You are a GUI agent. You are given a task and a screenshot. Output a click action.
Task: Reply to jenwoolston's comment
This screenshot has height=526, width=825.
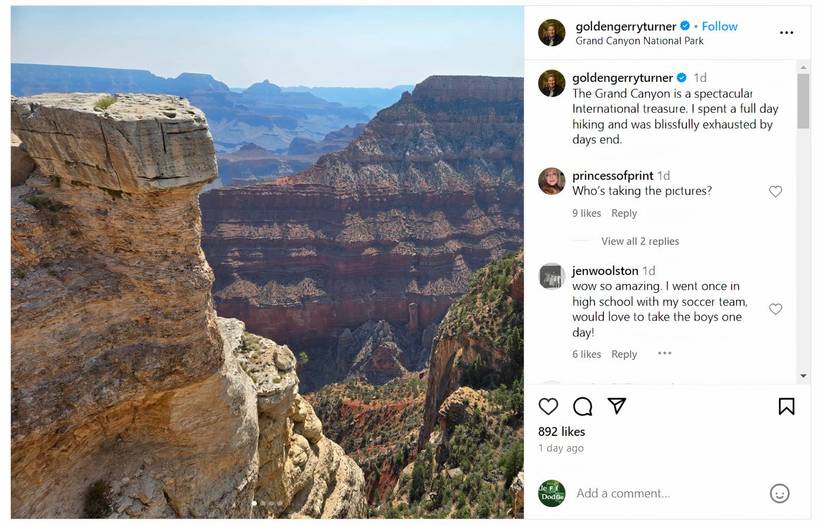click(x=624, y=354)
